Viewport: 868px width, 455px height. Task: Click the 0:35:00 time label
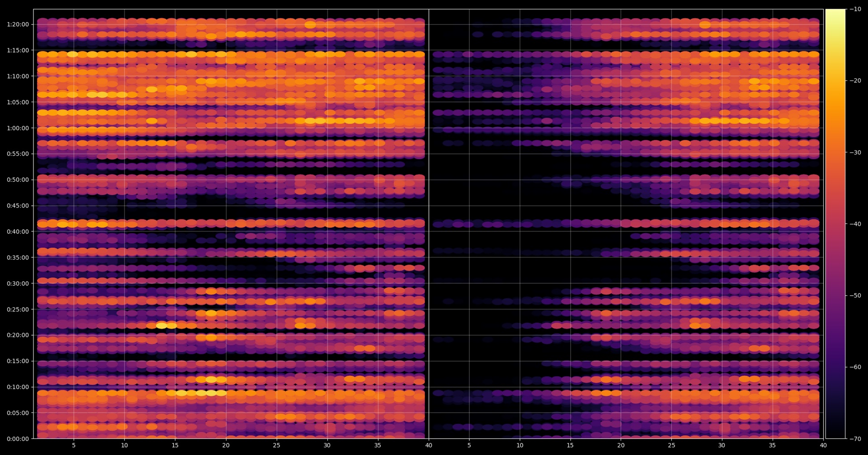tap(18, 257)
